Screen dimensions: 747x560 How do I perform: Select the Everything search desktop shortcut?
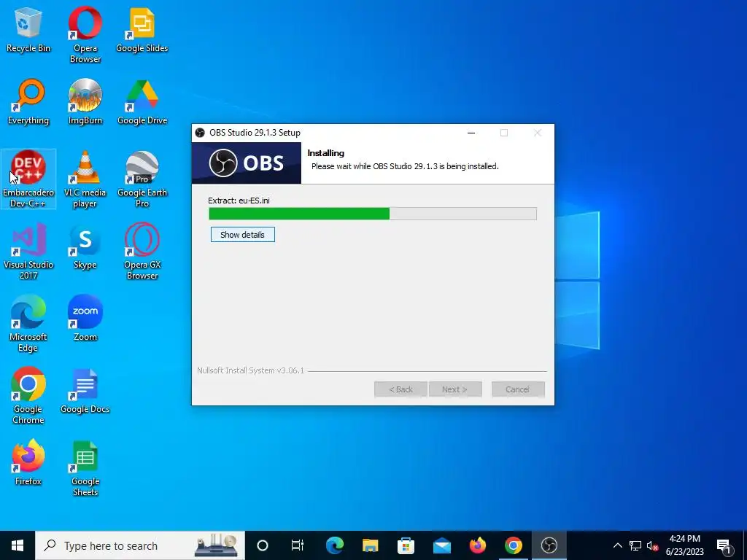point(28,102)
